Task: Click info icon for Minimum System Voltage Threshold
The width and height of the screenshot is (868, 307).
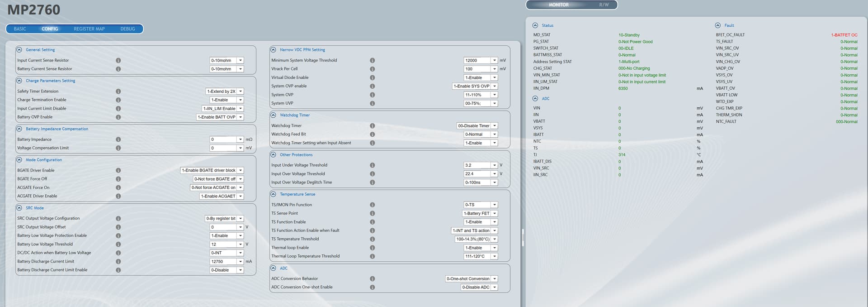Action: click(372, 60)
